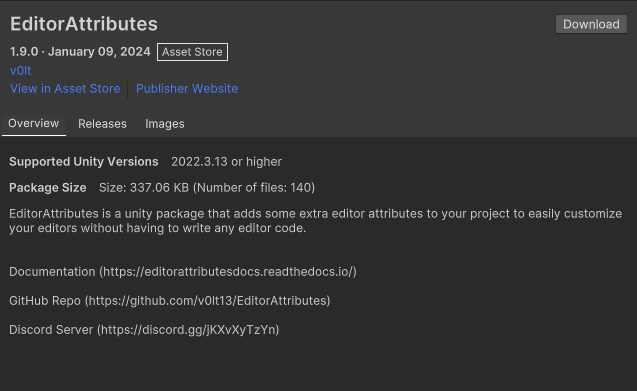The image size is (637, 391).
Task: Click the GitHub Repo URL line
Action: [x=169, y=301]
